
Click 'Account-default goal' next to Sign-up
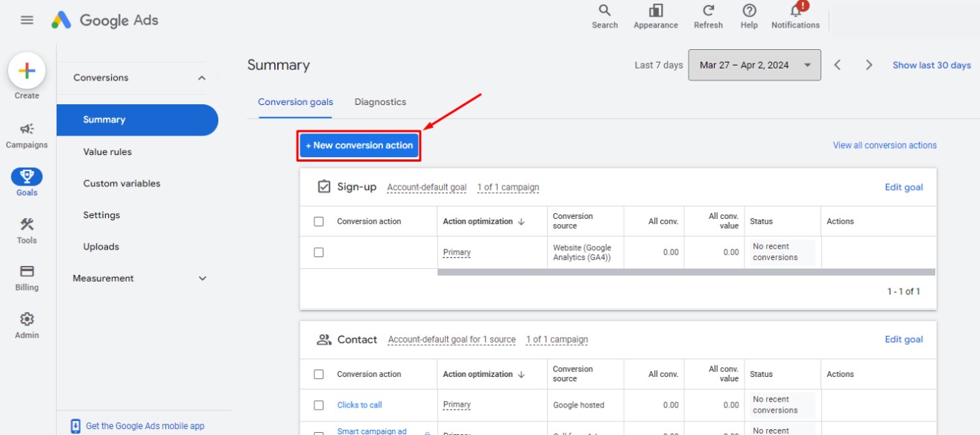[427, 188]
